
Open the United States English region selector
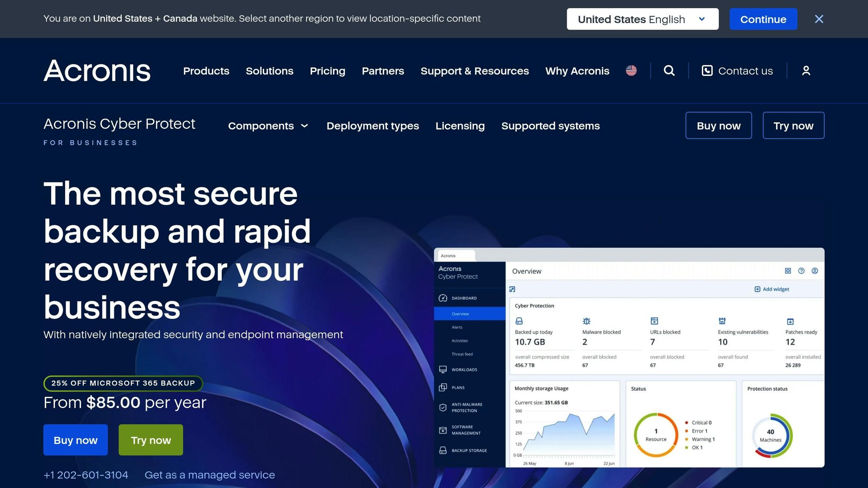tap(642, 19)
